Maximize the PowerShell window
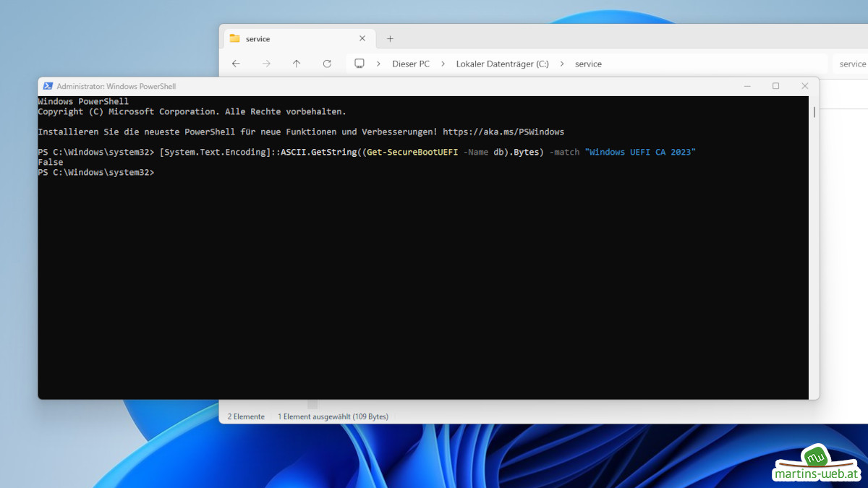Image resolution: width=868 pixels, height=488 pixels. [x=775, y=86]
